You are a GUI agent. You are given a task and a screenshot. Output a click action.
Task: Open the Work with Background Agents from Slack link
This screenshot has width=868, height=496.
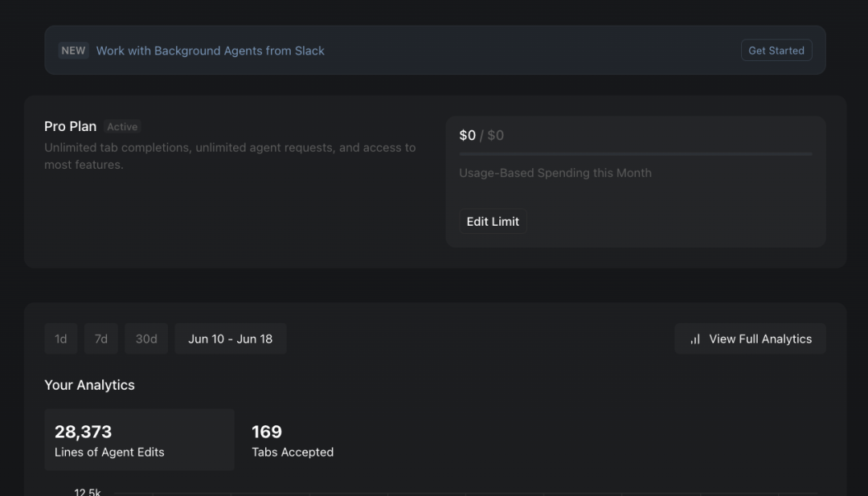(211, 51)
